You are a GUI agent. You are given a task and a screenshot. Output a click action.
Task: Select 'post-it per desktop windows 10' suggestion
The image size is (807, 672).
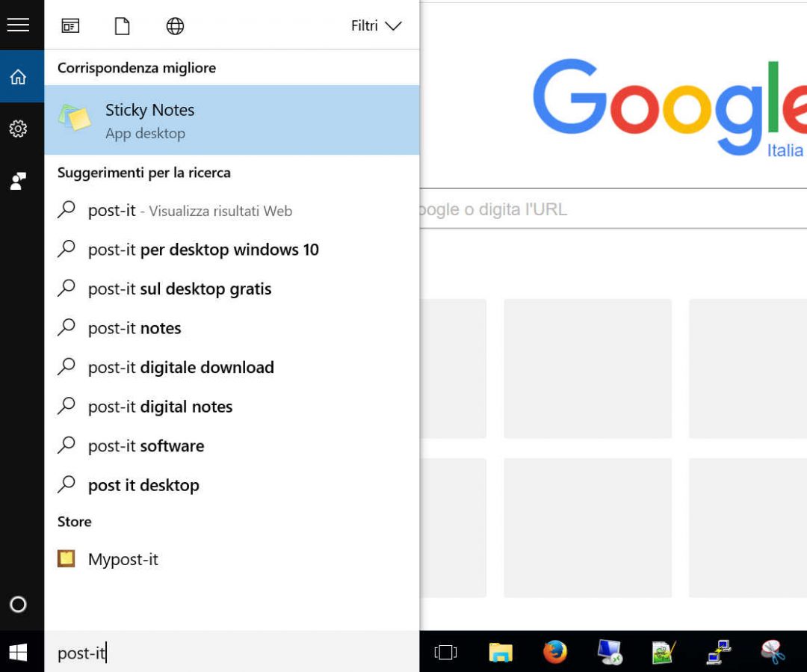[x=203, y=250]
